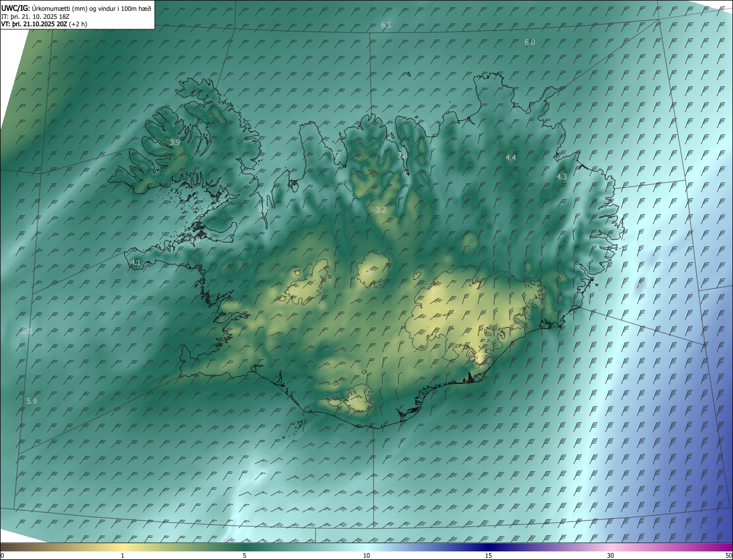Screen dimensions: 733x560
Task: Click the valid time line 'VT: þri. 21.10.2025 20Z (+2 h)'
Action: pos(44,24)
